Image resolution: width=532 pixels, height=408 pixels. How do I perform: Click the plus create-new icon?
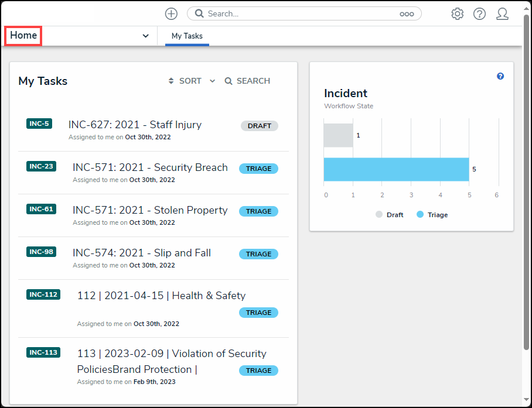tap(171, 13)
